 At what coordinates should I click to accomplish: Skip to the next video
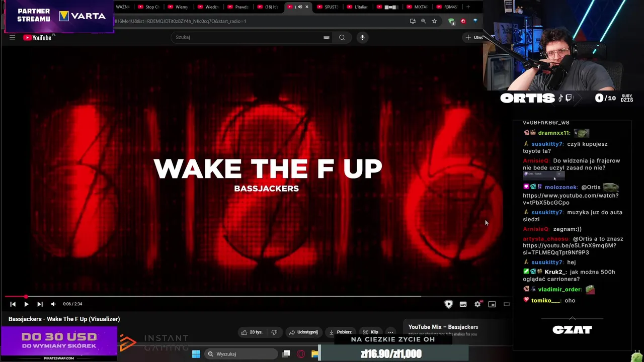[40, 304]
